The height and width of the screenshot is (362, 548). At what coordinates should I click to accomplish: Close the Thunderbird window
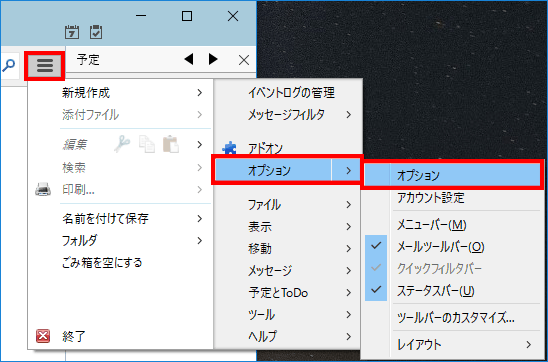tap(233, 16)
